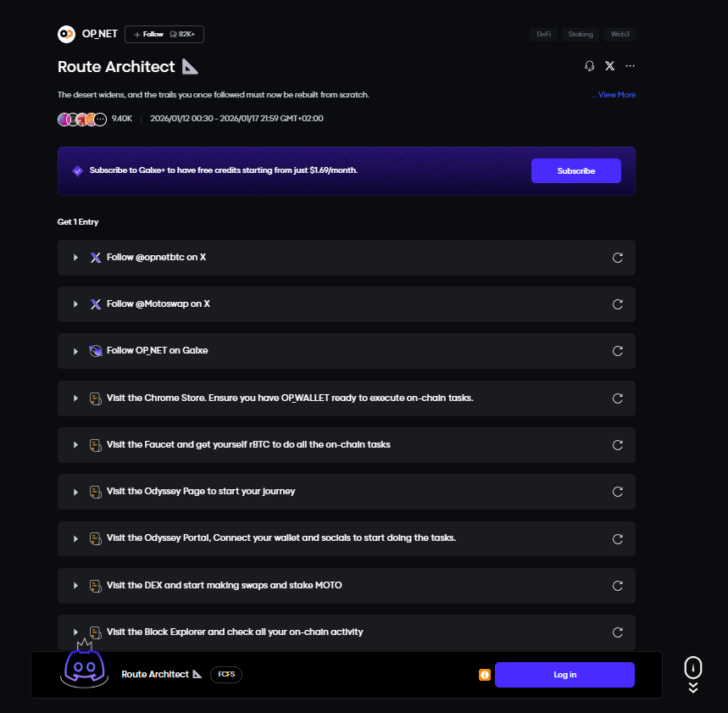Click the Discord mascot icon
This screenshot has height=713, width=728.
click(x=83, y=667)
